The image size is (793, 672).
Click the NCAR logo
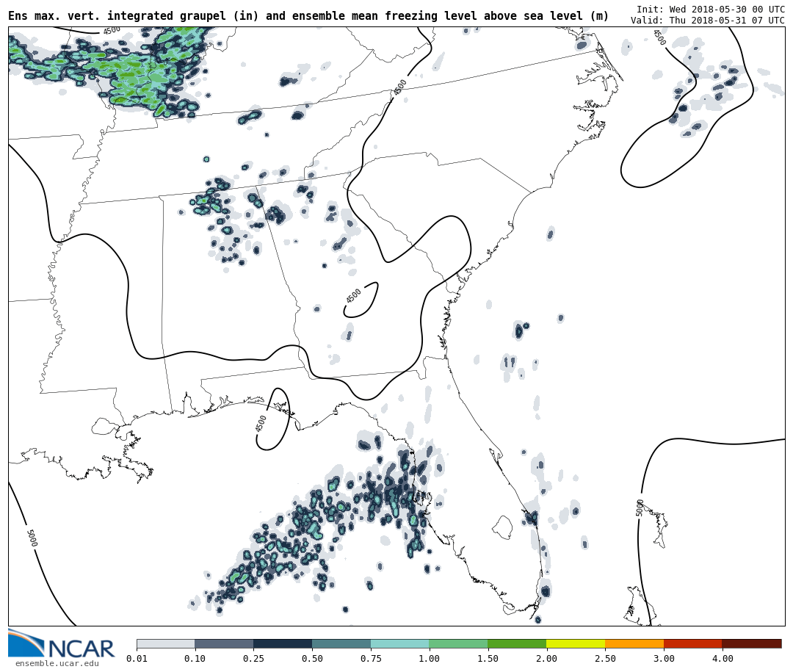[x=61, y=644]
